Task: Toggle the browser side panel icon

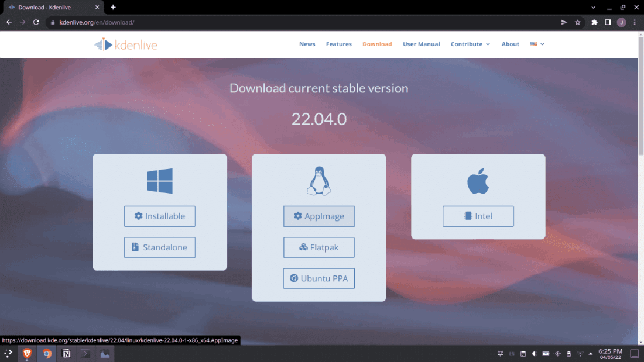Action: coord(608,22)
